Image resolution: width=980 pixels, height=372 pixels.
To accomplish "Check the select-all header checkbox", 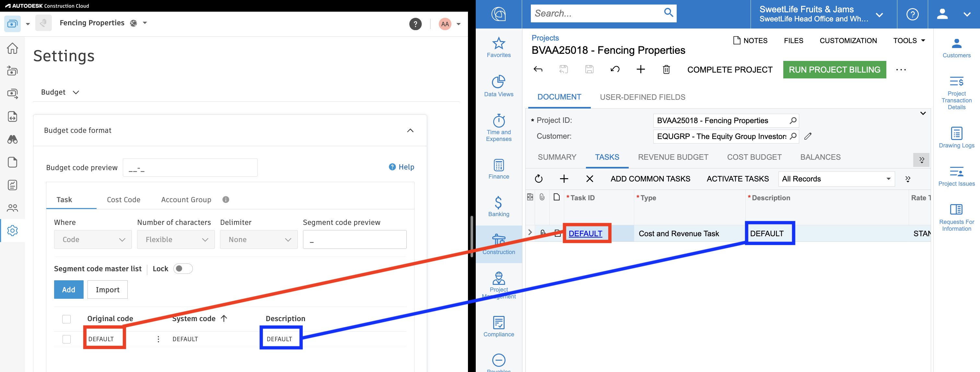I will [x=66, y=319].
